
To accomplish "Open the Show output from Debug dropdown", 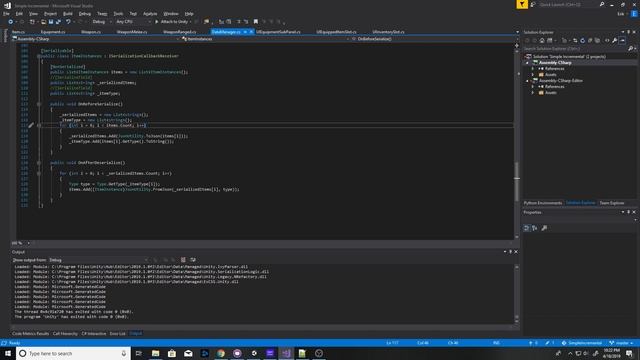I will pyautogui.click(x=98, y=260).
